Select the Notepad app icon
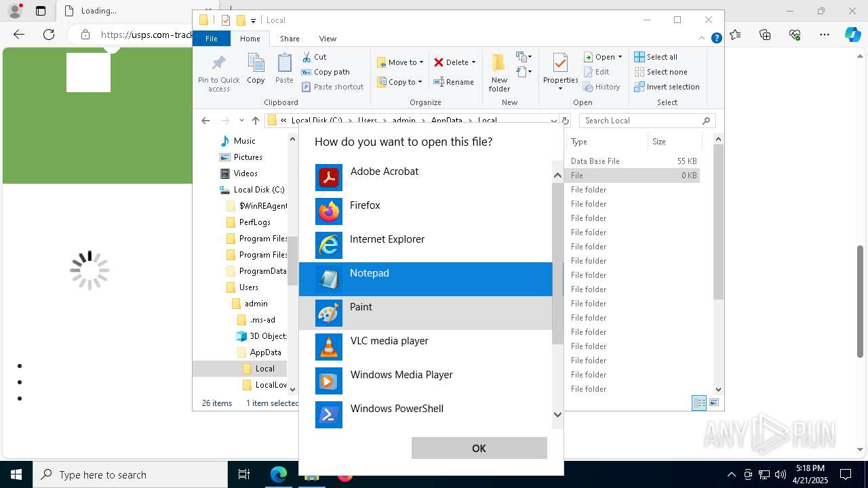 [329, 279]
